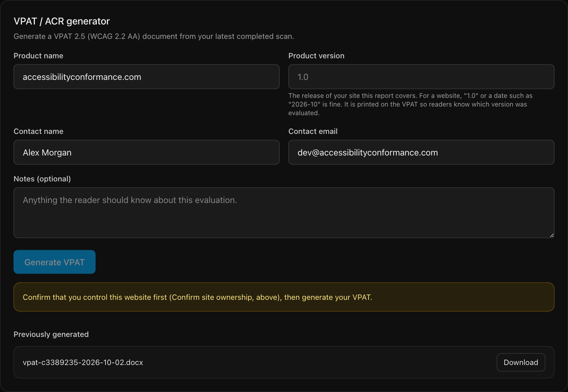The height and width of the screenshot is (392, 568).
Task: Click the 'Contact email' label
Action: coord(313,131)
